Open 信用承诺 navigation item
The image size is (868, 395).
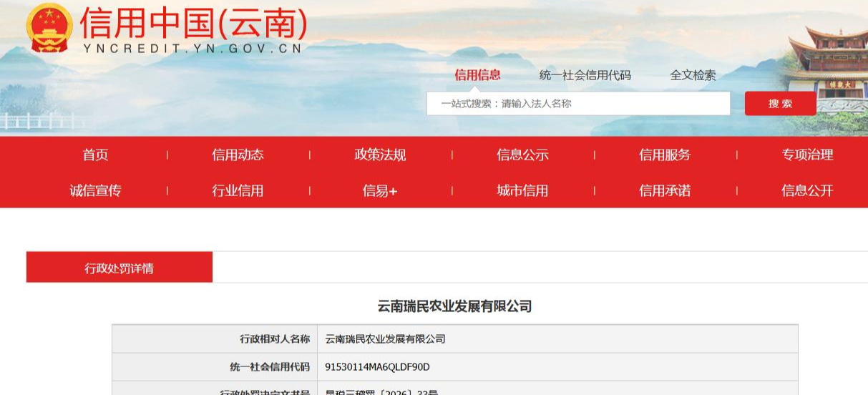[665, 190]
